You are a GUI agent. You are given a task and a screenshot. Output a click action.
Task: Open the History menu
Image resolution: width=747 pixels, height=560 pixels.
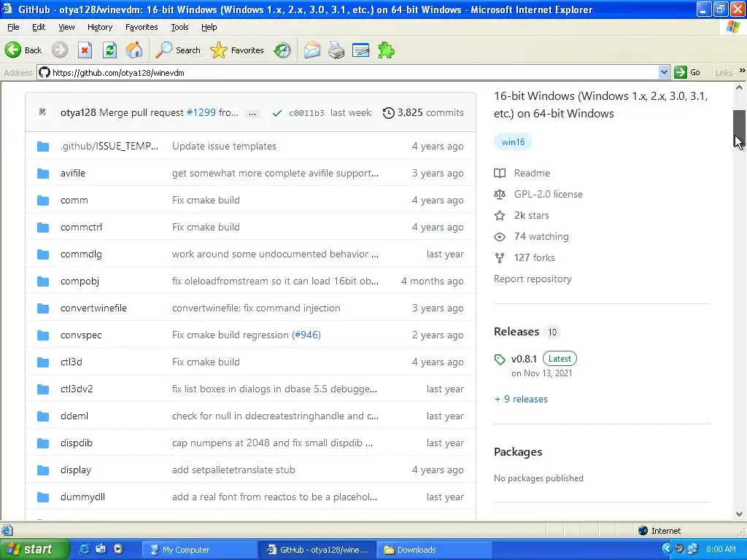(99, 27)
